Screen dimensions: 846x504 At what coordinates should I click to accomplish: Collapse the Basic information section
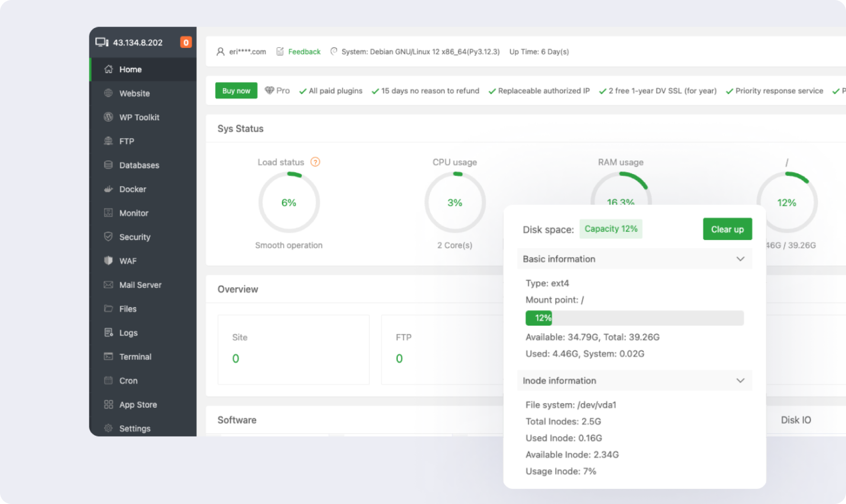pos(740,259)
